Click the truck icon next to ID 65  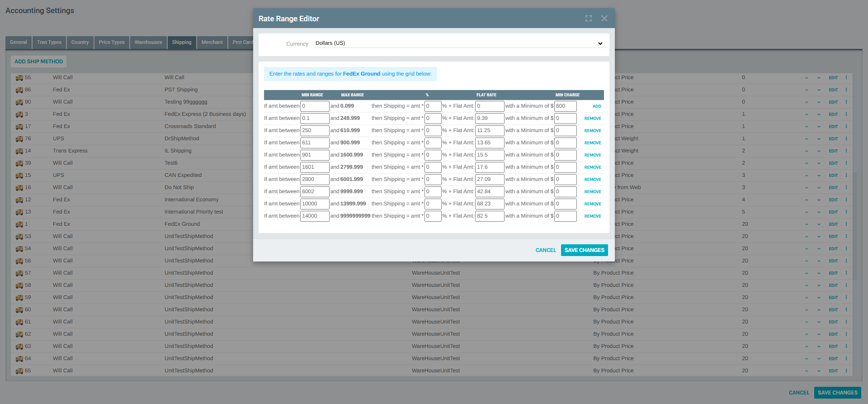(19, 371)
